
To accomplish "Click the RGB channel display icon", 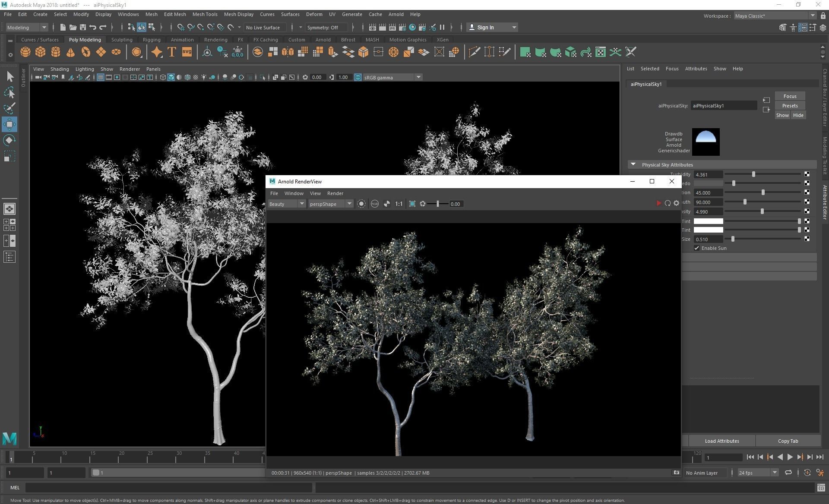I will point(375,204).
